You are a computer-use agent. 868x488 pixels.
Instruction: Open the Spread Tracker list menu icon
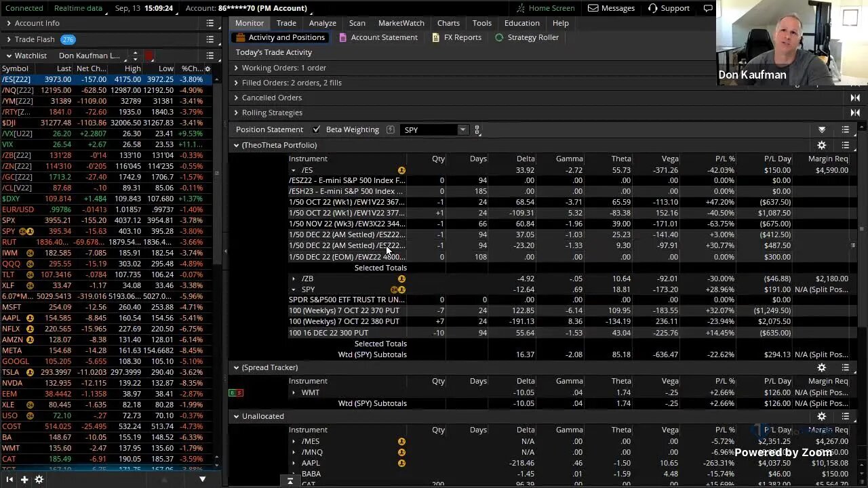tap(845, 367)
